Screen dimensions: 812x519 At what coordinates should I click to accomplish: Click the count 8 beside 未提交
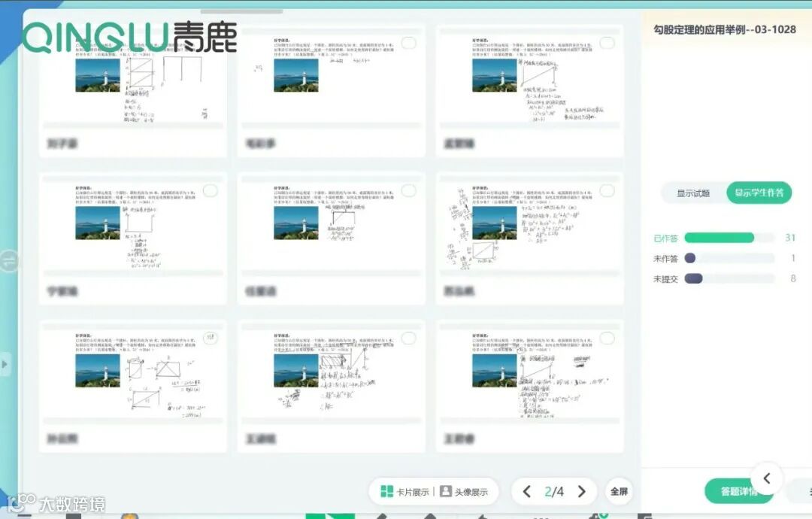tap(793, 278)
